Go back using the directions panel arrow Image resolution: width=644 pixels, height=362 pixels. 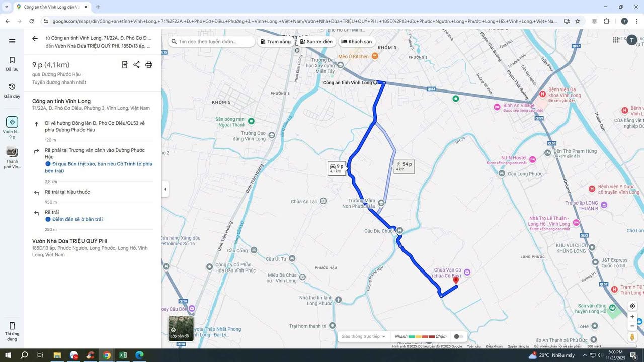click(35, 38)
